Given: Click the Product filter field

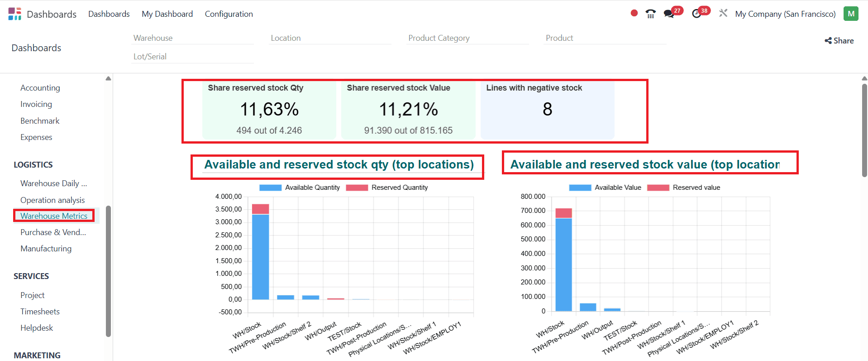Looking at the screenshot, I should coord(605,38).
